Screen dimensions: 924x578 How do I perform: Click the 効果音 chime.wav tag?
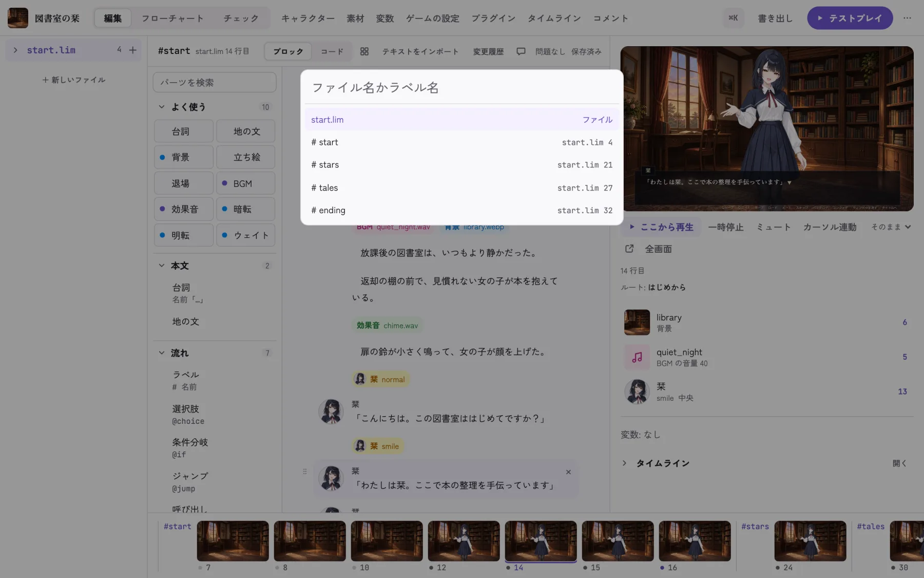(388, 325)
